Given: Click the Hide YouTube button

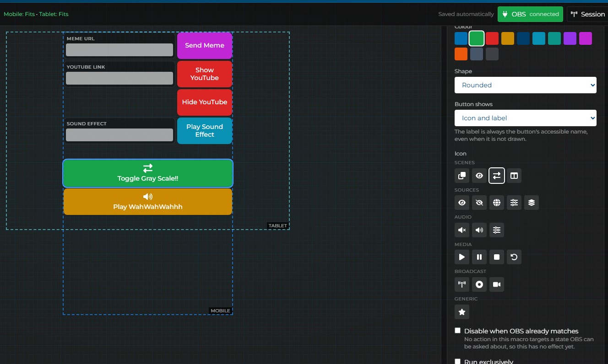Looking at the screenshot, I should click(205, 102).
